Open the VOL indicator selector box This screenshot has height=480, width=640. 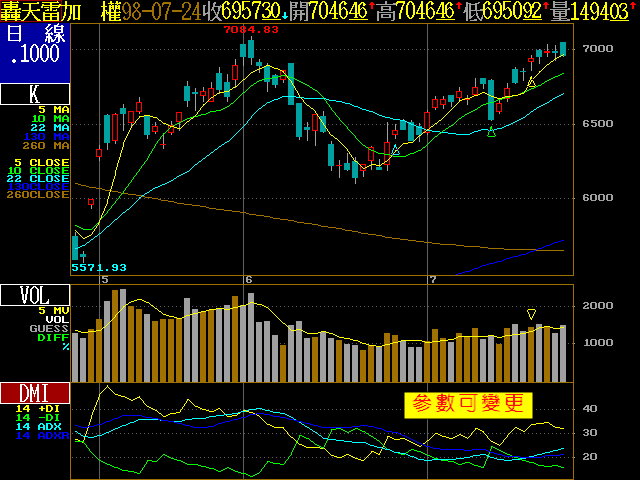tap(35, 295)
